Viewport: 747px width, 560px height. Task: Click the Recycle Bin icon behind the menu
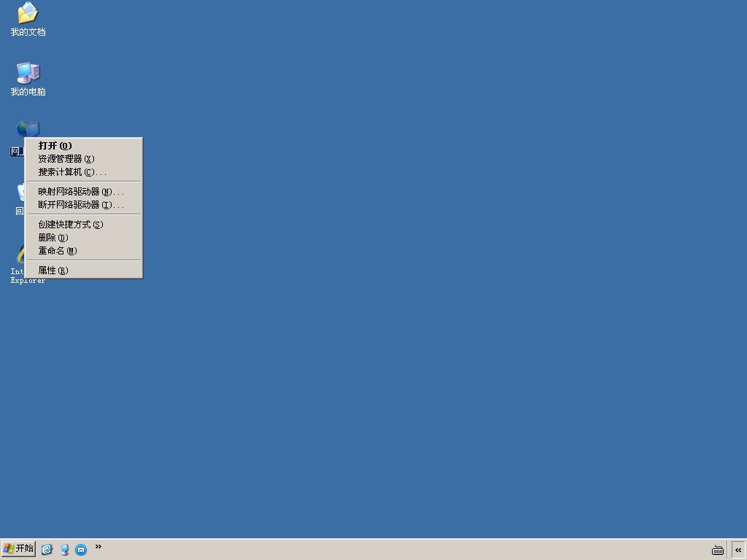(x=21, y=192)
